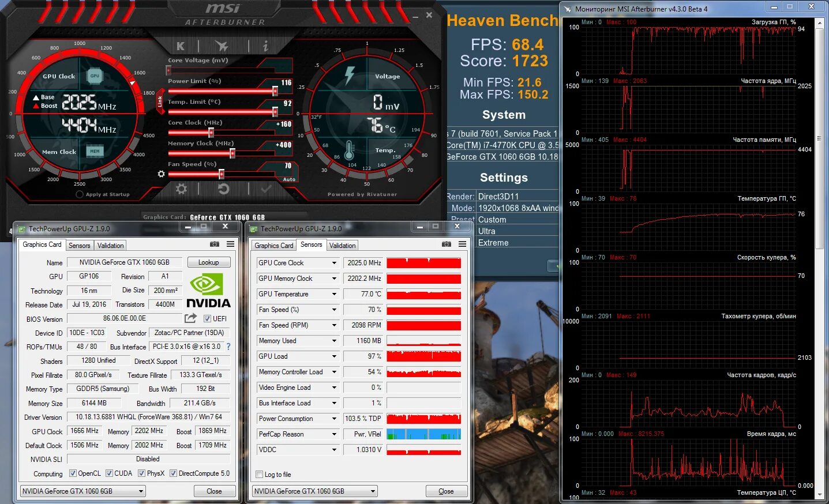Switch to Graphics Card tab in right GPU-Z window
This screenshot has height=504, width=829.
point(274,246)
